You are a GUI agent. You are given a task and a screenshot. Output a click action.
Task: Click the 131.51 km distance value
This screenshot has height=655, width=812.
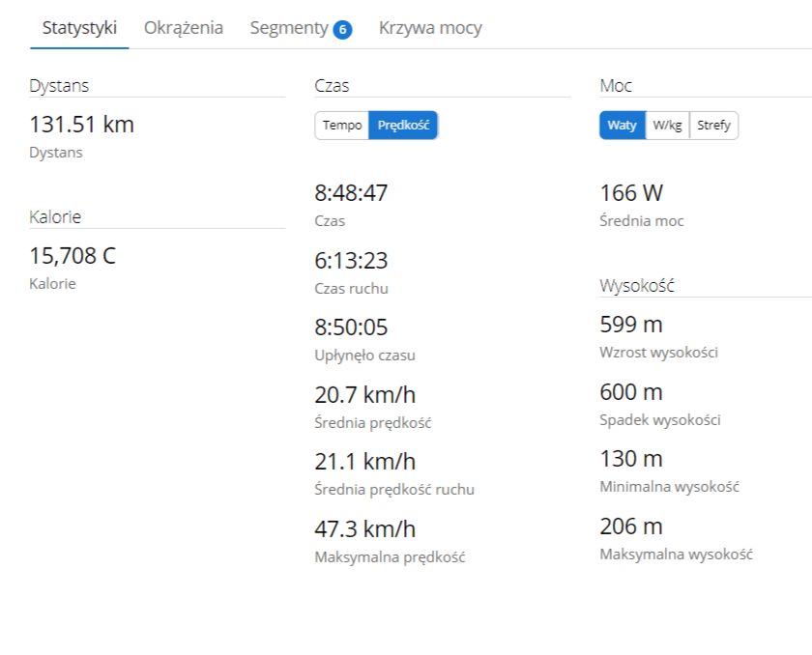pyautogui.click(x=82, y=125)
